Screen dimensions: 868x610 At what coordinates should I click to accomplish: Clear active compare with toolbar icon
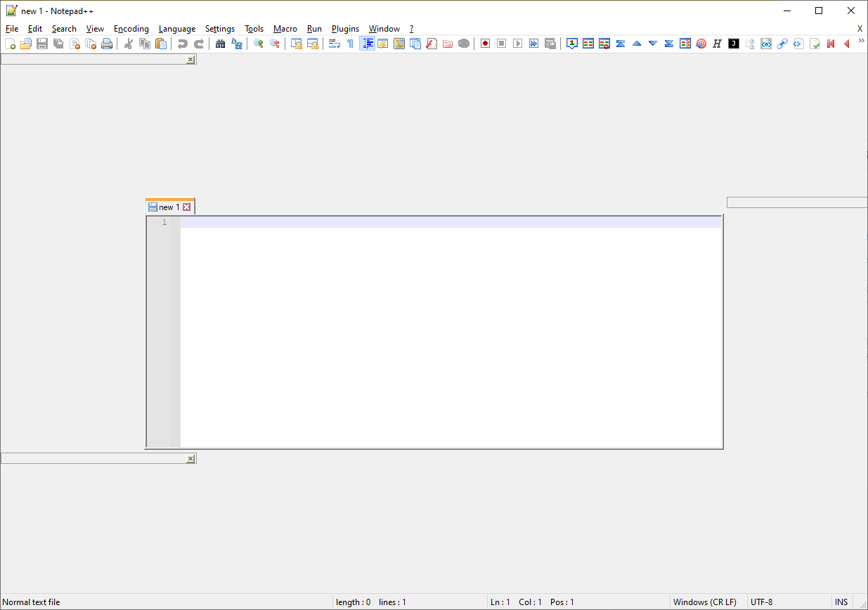(604, 44)
